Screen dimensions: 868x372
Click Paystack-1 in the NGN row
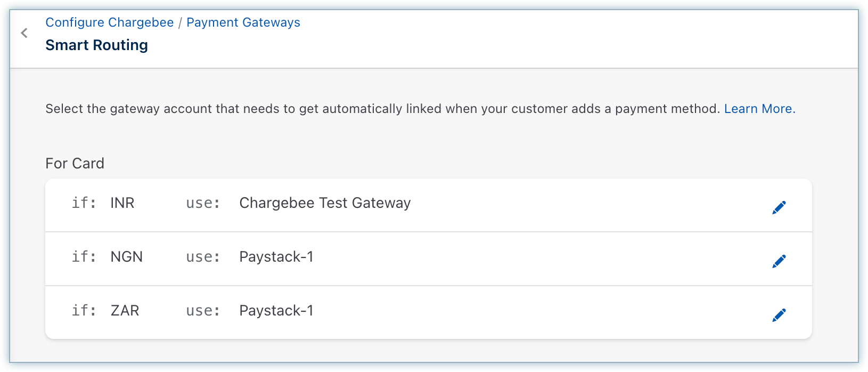[x=276, y=257]
